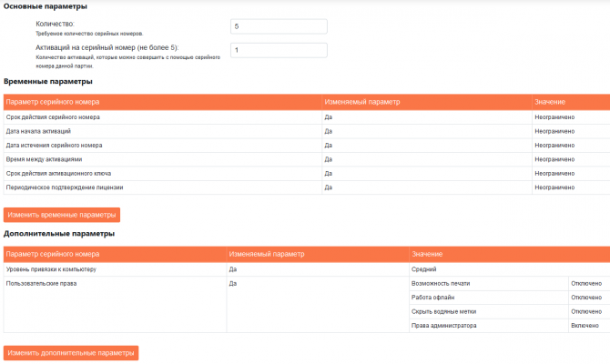Click Да in Дата истечения серийного номера row
610x364 pixels.
(329, 146)
